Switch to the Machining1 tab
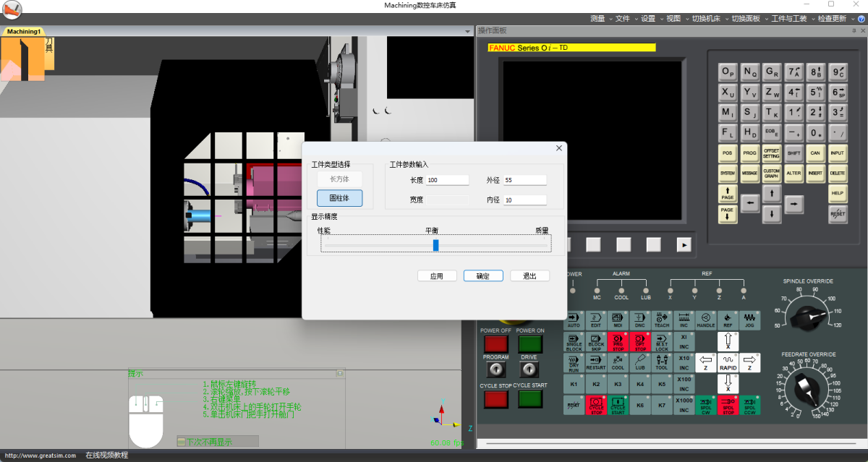868x462 pixels. click(x=24, y=32)
